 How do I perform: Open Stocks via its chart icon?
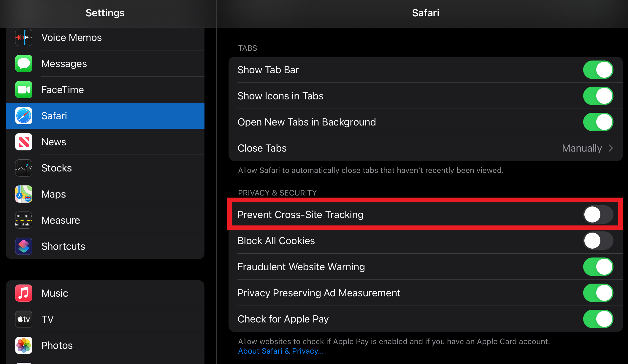coord(24,168)
